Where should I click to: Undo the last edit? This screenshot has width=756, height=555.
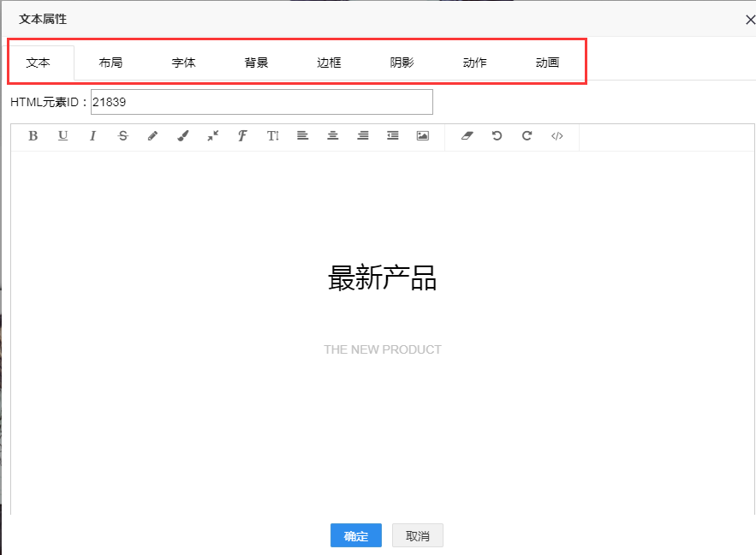pyautogui.click(x=497, y=136)
